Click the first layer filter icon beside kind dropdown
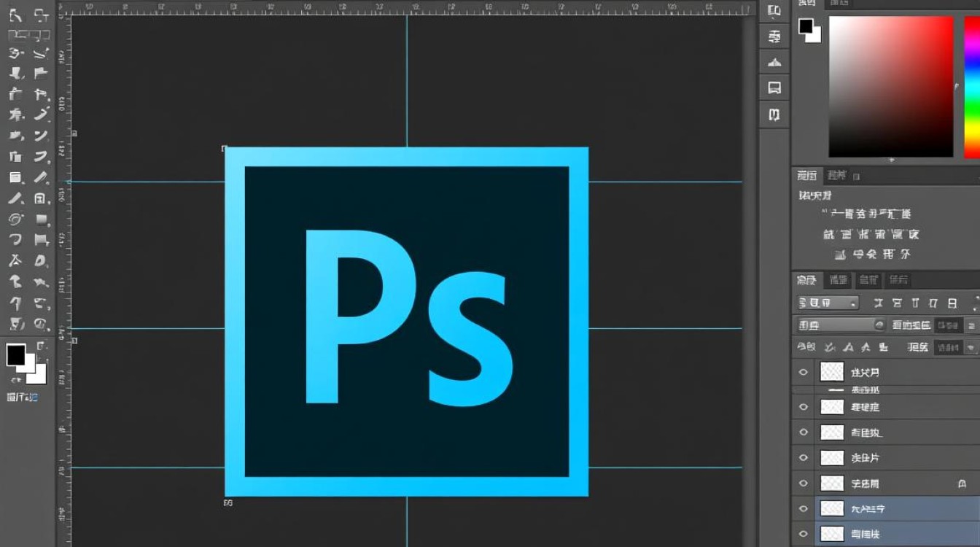Image resolution: width=980 pixels, height=547 pixels. pos(879,303)
